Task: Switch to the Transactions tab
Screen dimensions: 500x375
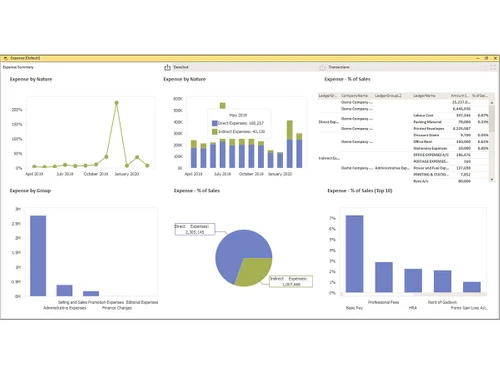Action: [339, 67]
